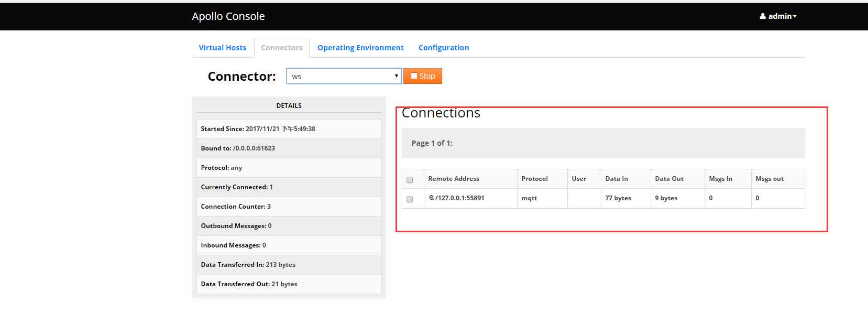Click the Inbound Messages: 0 row
The image size is (868, 313).
289,245
